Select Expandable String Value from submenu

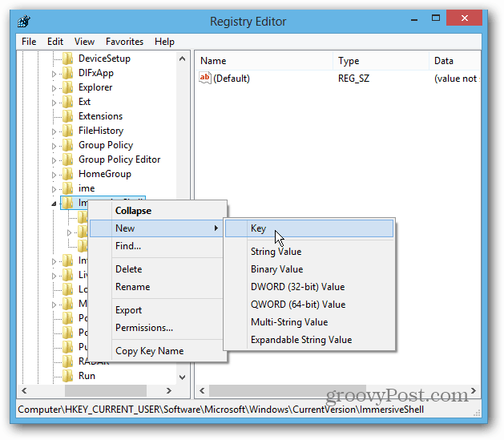tap(309, 340)
